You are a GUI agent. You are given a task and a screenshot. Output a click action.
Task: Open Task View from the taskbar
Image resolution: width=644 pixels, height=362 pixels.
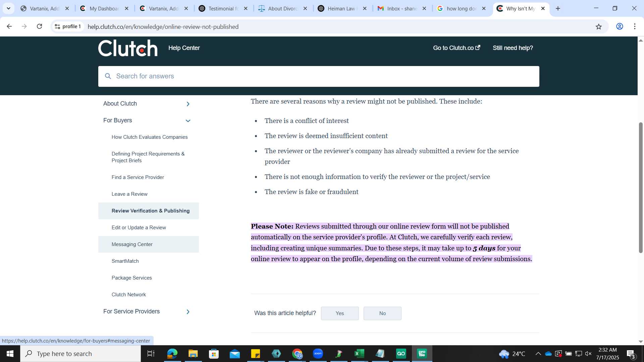[151, 354]
